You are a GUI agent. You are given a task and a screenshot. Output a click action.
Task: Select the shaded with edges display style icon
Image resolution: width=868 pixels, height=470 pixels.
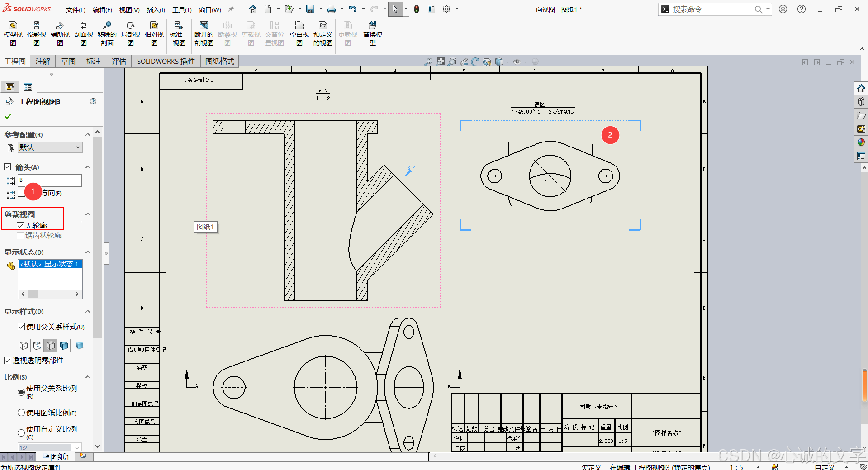point(64,346)
